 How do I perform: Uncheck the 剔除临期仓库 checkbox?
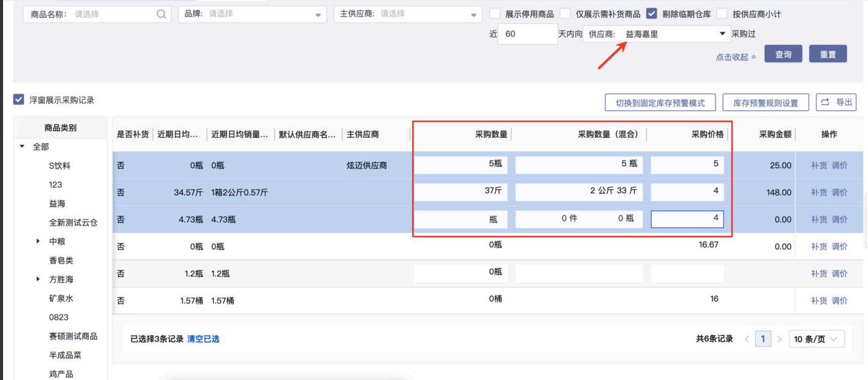tap(652, 14)
